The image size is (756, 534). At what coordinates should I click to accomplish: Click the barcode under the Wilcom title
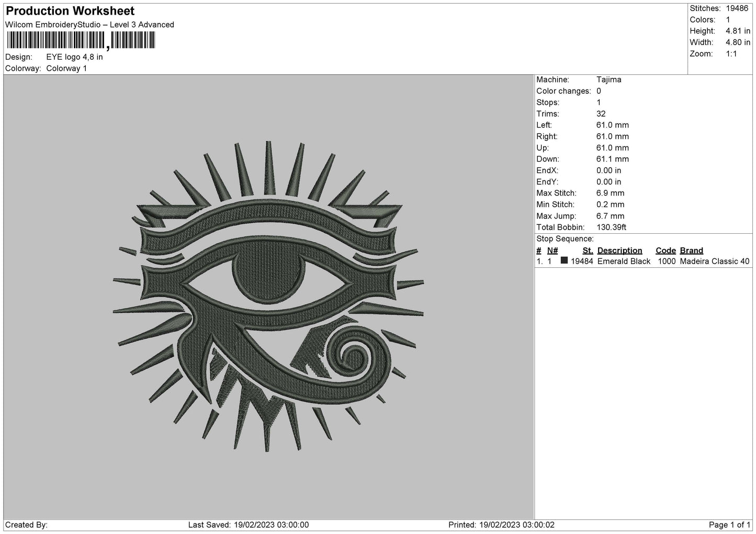click(81, 41)
